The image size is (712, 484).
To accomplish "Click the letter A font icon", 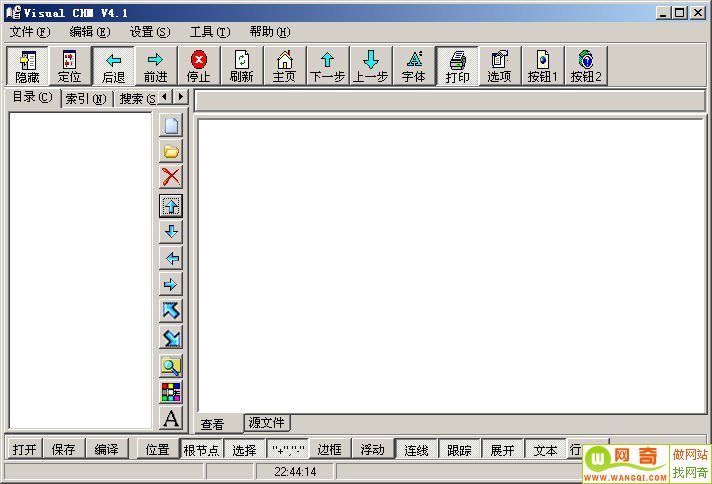I will coord(171,419).
